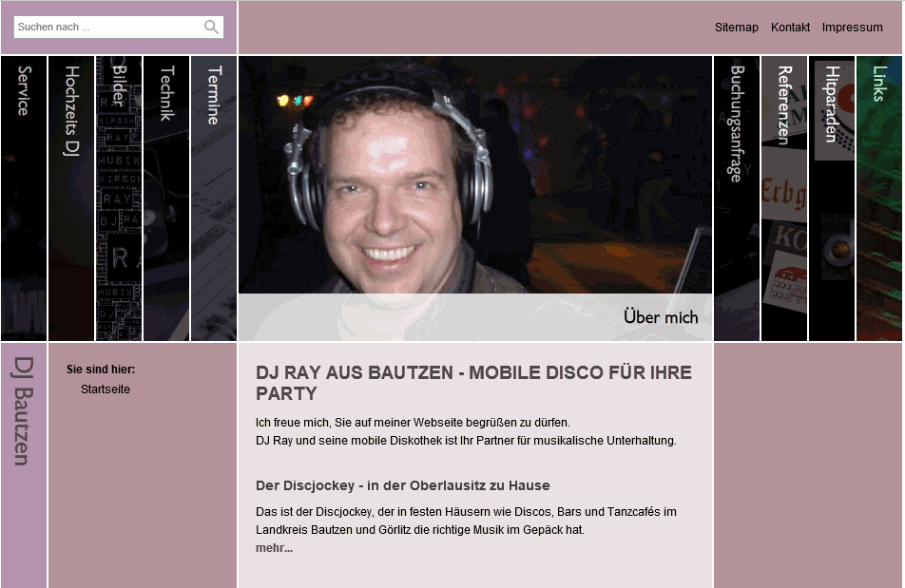Click the 'Der Discjockey' section heading
This screenshot has height=588, width=905.
point(402,485)
